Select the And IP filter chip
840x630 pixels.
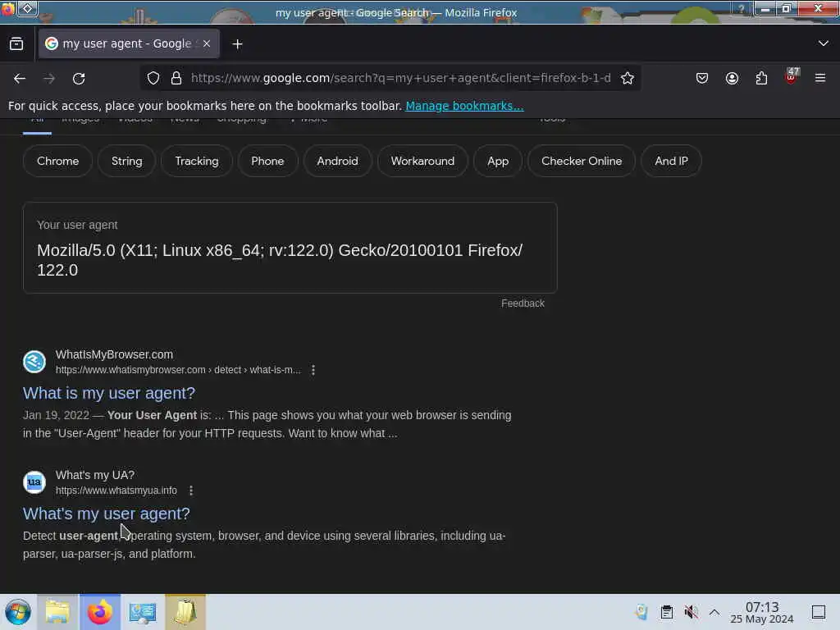pyautogui.click(x=671, y=161)
